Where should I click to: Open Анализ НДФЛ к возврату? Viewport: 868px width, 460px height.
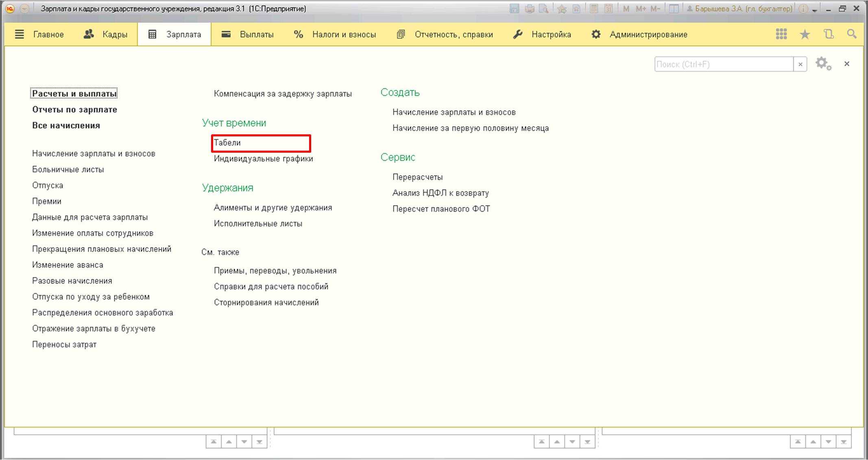[x=441, y=193]
